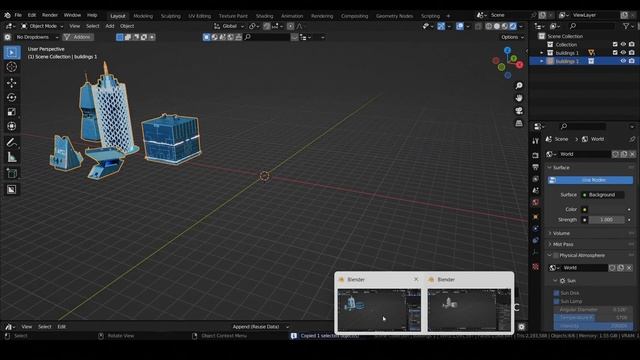This screenshot has height=360, width=640.
Task: Switch to Shading workspace tab
Action: coord(264,16)
